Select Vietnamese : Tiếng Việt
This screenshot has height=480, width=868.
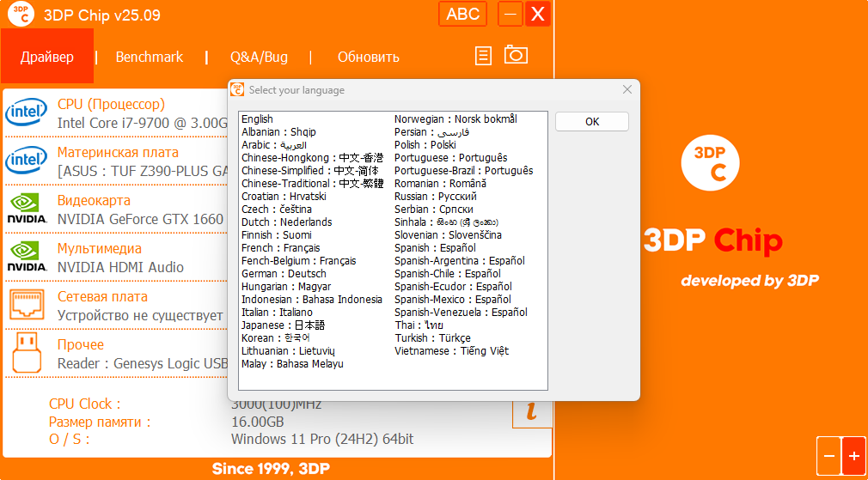pos(451,350)
